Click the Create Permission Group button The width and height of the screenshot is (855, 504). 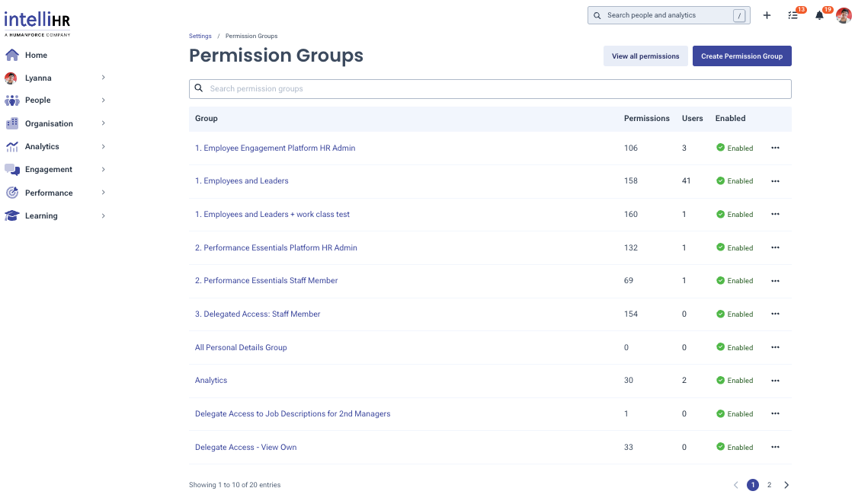[741, 56]
